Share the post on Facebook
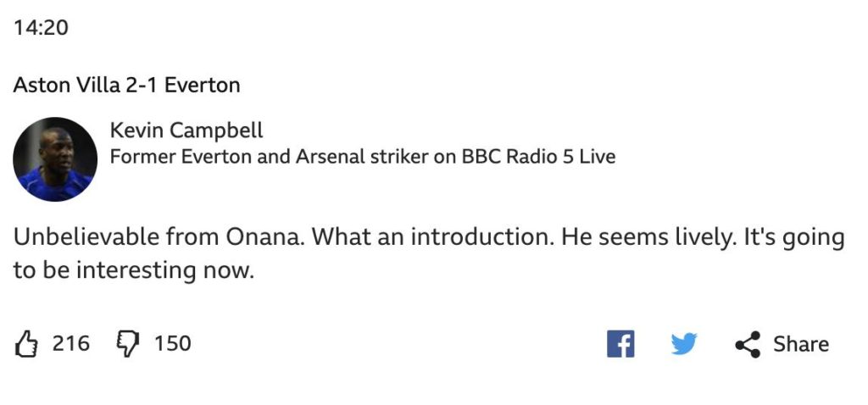This screenshot has height=405, width=868. [620, 344]
